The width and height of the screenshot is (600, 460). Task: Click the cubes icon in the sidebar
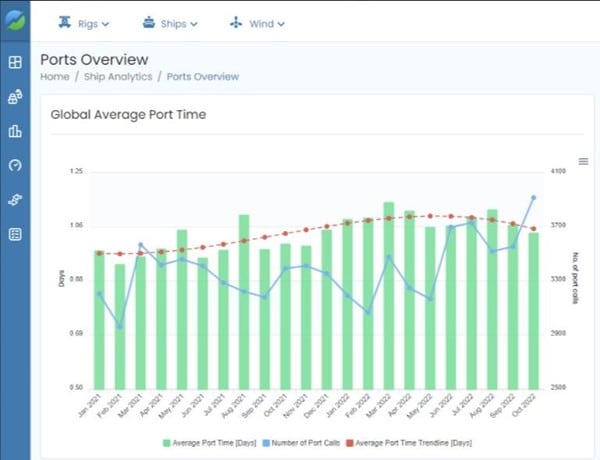[x=15, y=97]
